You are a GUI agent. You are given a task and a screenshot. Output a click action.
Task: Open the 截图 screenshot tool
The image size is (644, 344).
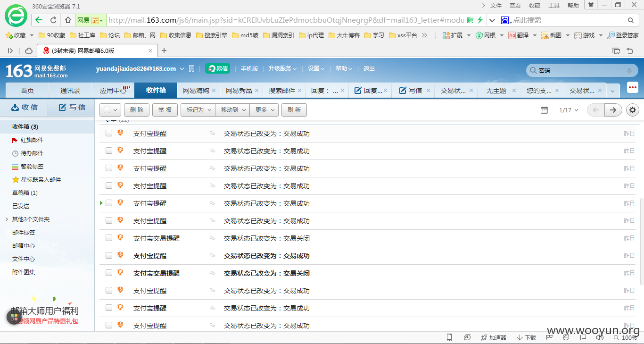click(x=551, y=35)
